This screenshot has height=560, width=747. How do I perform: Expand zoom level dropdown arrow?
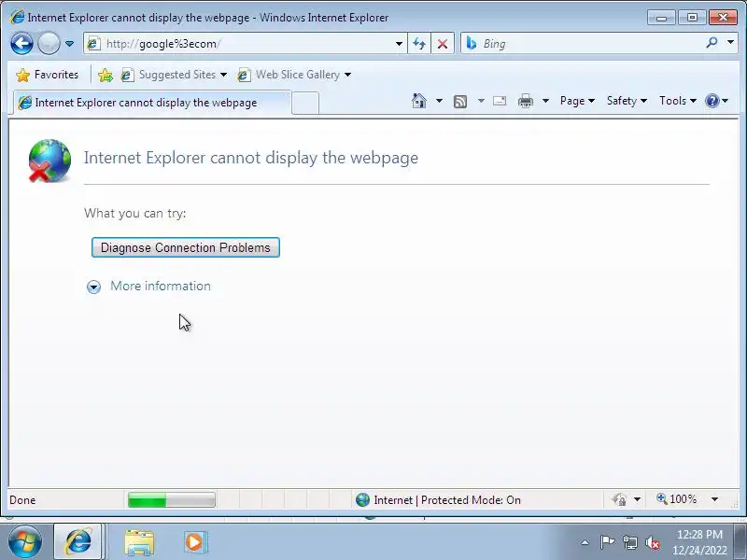coord(714,499)
